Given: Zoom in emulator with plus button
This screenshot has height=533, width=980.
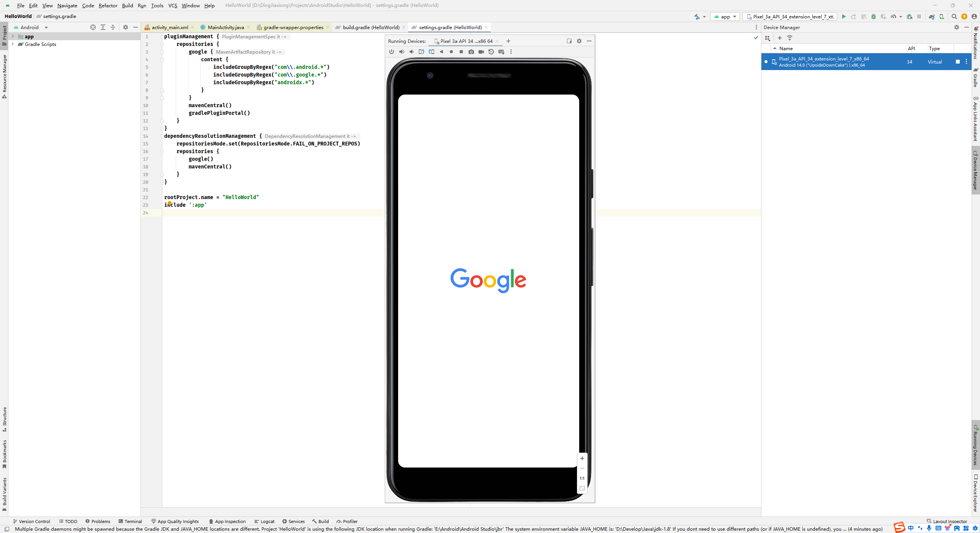Looking at the screenshot, I should coord(582,458).
